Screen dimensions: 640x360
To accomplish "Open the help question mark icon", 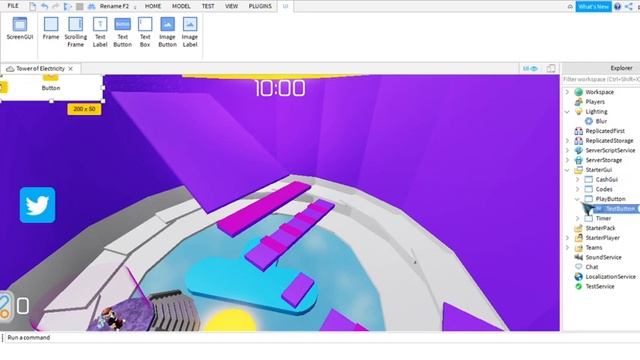I will (x=618, y=6).
